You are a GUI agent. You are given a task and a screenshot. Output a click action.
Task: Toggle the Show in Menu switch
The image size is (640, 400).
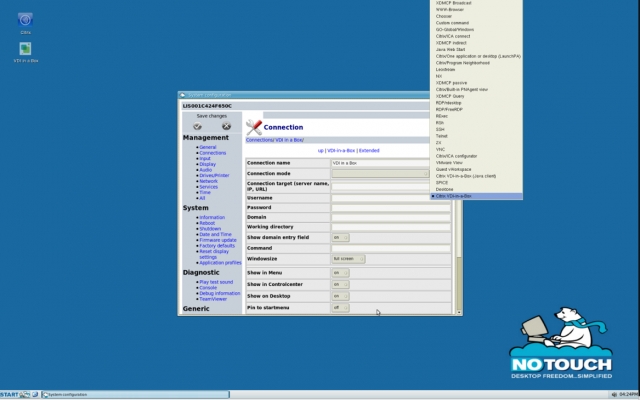(340, 273)
